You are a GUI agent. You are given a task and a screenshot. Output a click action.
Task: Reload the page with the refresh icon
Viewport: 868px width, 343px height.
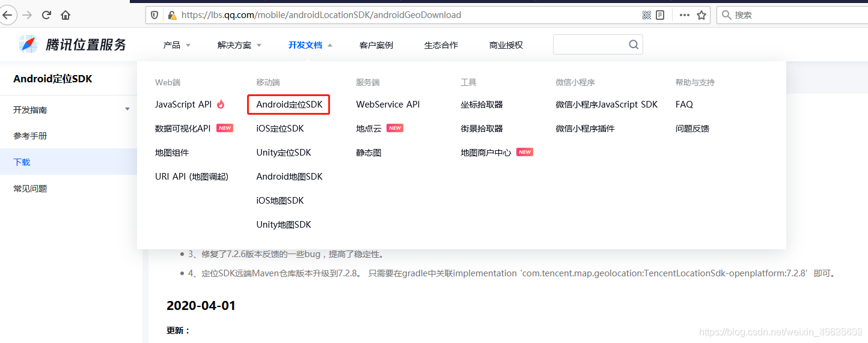(47, 15)
